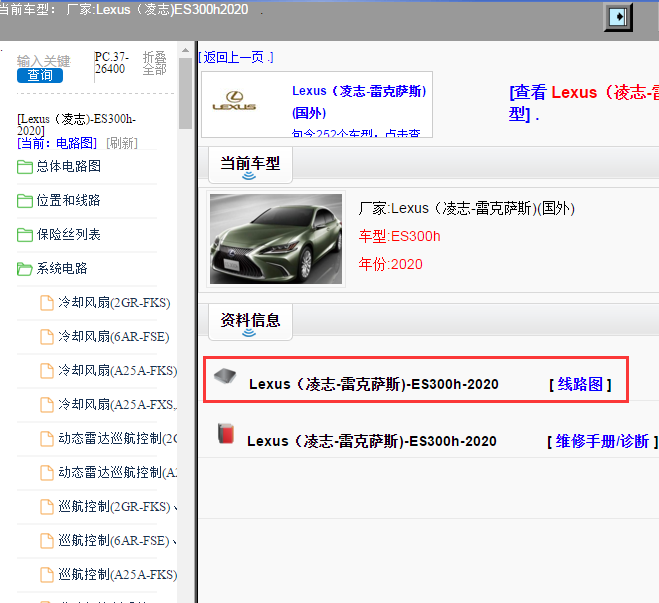Viewport: 659px width, 603px height.
Task: Click the 查询 search button
Action: [x=40, y=75]
